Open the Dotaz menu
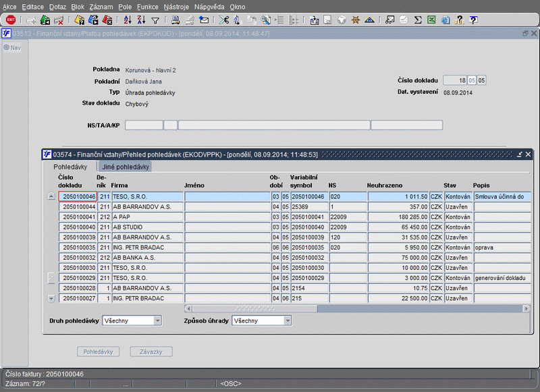Image resolution: width=540 pixels, height=392 pixels. pos(57,7)
